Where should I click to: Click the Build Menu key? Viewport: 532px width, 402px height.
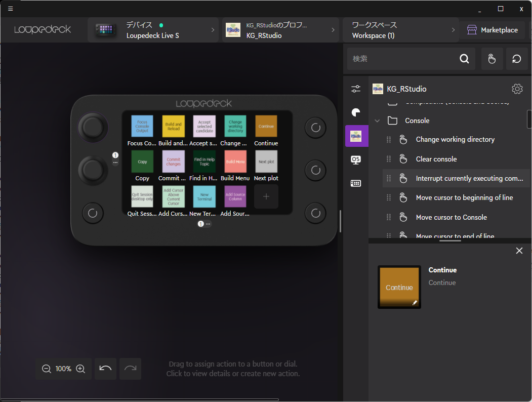pos(235,162)
